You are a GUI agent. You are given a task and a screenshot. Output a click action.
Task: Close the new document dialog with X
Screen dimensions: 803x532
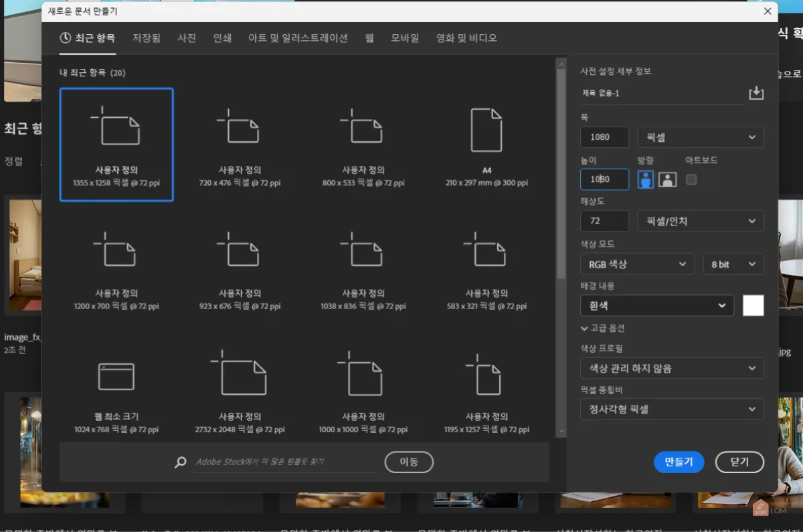click(767, 11)
